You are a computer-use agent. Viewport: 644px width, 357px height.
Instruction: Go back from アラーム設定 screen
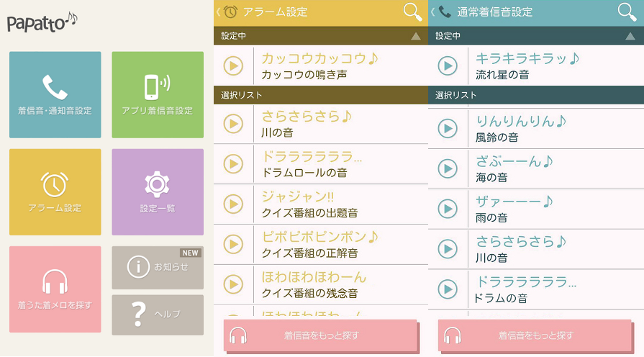pos(219,12)
